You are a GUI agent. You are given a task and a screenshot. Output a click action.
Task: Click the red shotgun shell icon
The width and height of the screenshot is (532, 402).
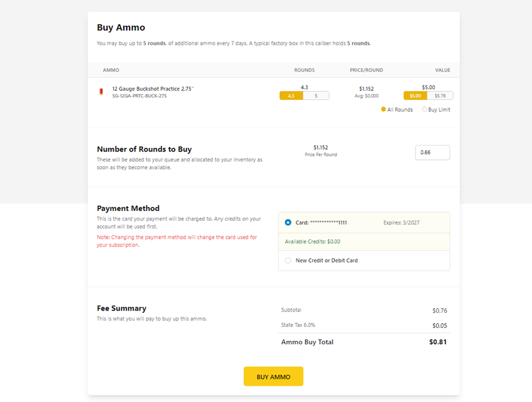coord(101,92)
